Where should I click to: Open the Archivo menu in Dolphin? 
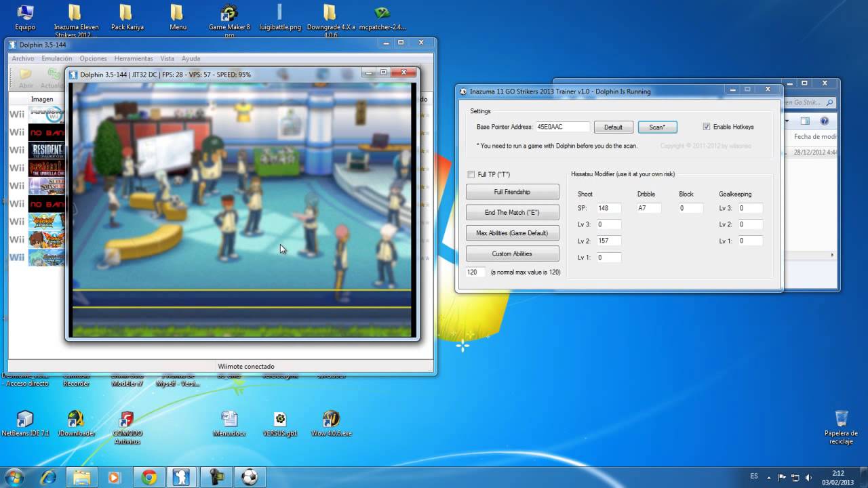tap(23, 58)
